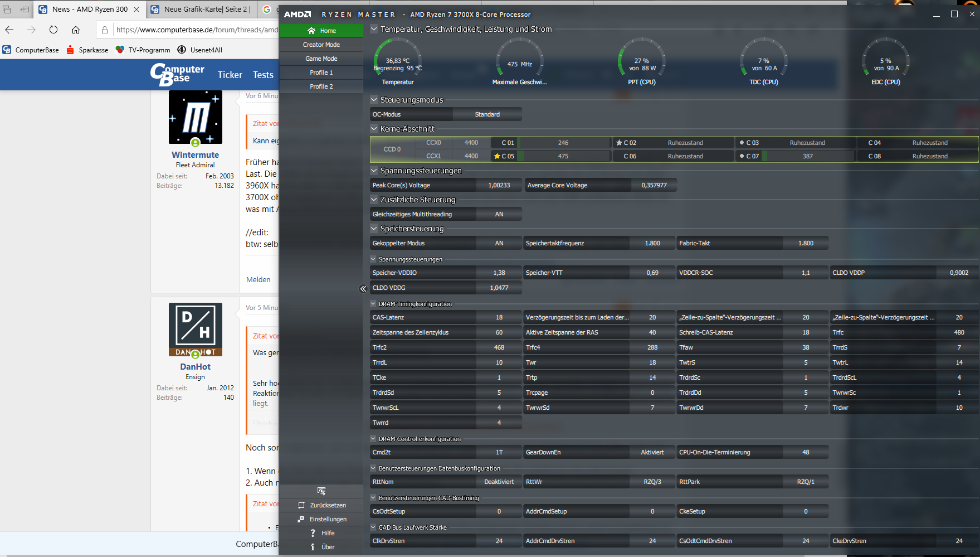Image resolution: width=980 pixels, height=557 pixels.
Task: Collapse the CAD Bus Laufwerk Stärke section
Action: 373,527
